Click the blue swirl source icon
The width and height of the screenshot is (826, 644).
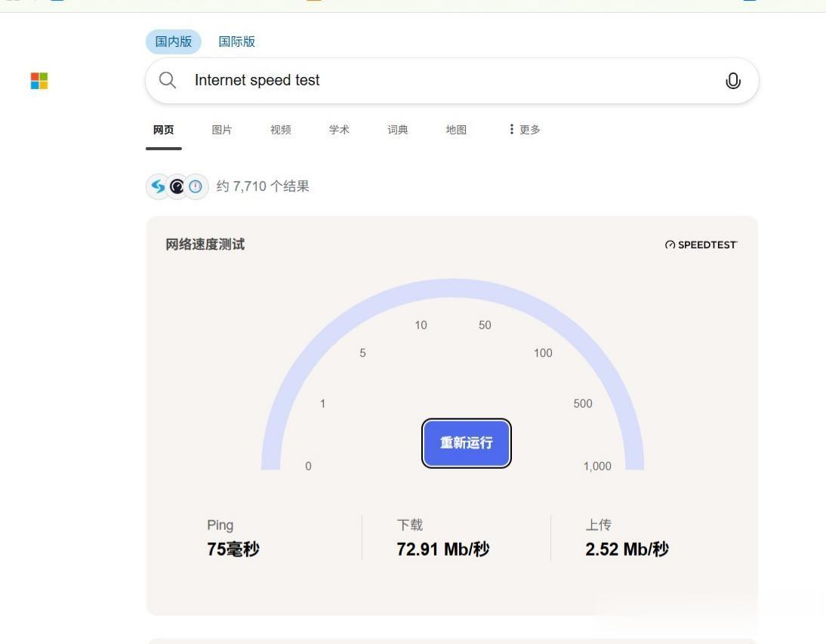pos(158,186)
